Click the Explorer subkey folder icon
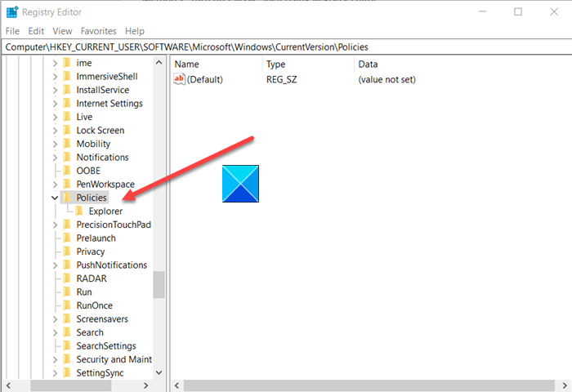 point(79,211)
